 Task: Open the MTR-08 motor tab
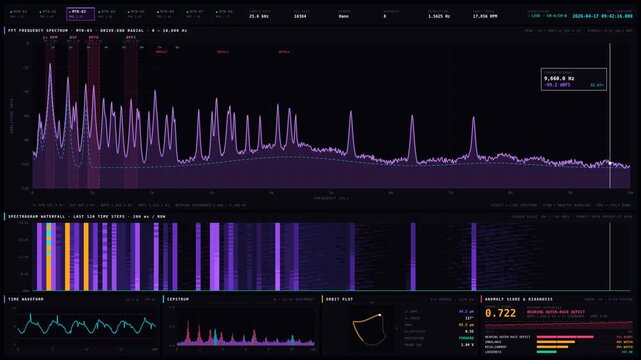pyautogui.click(x=227, y=14)
